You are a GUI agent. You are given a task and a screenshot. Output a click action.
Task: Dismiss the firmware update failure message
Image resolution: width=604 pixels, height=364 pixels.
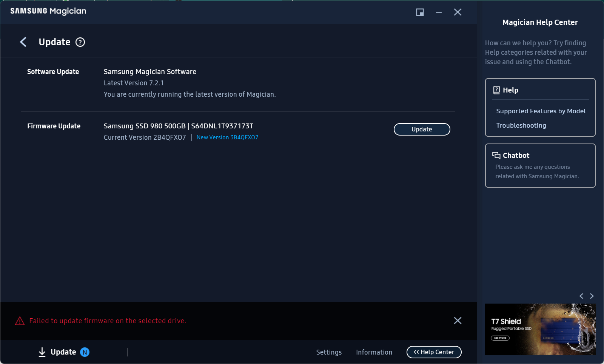coord(458,320)
